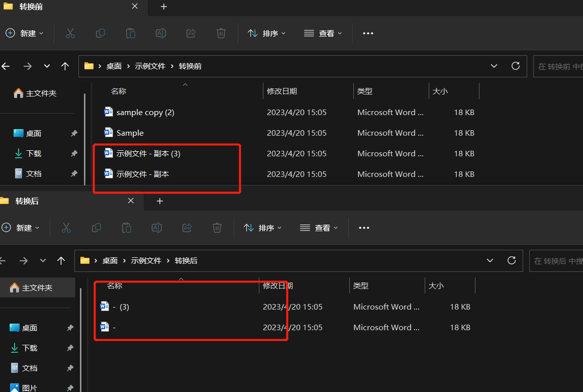Click the Share icon in bottom window
The width and height of the screenshot is (583, 392).
187,228
